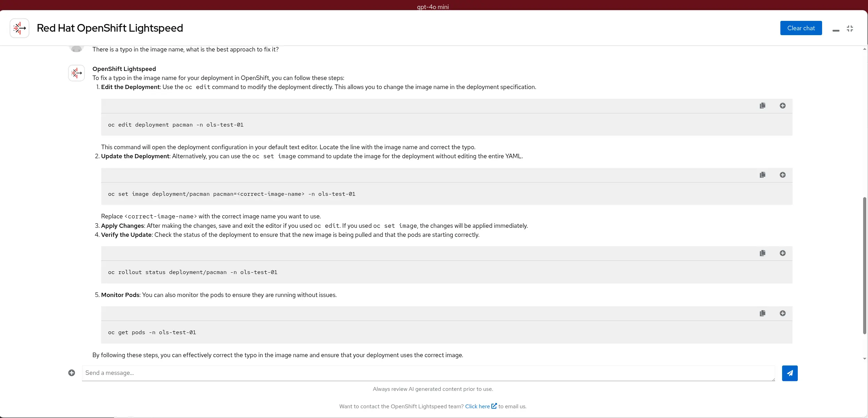Click the 'Update the Deployment' step heading

click(x=135, y=156)
